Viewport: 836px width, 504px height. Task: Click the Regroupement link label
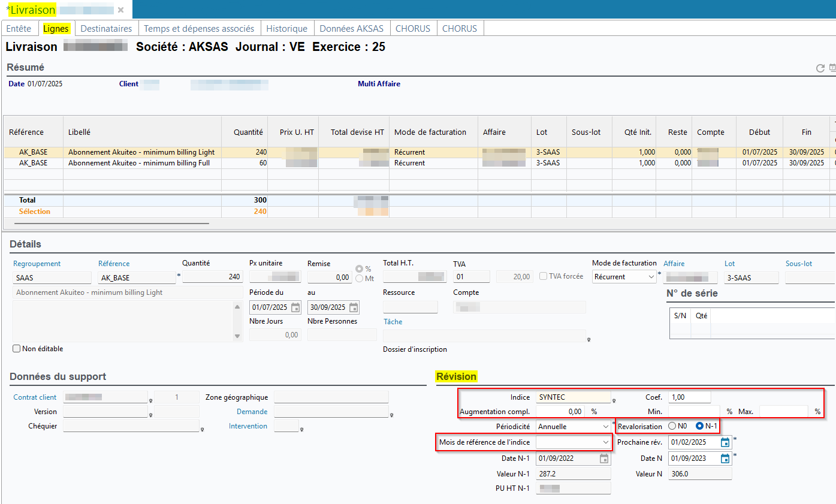click(x=37, y=264)
